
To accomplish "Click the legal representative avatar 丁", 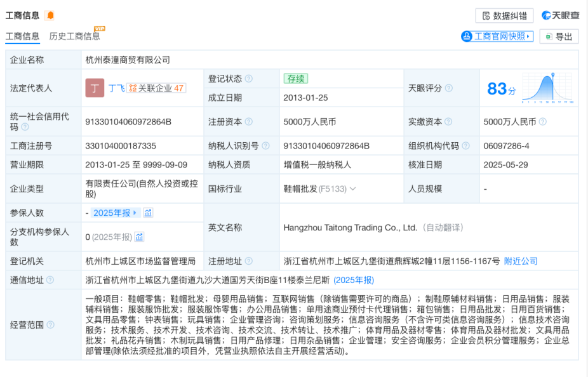I will 95,88.
